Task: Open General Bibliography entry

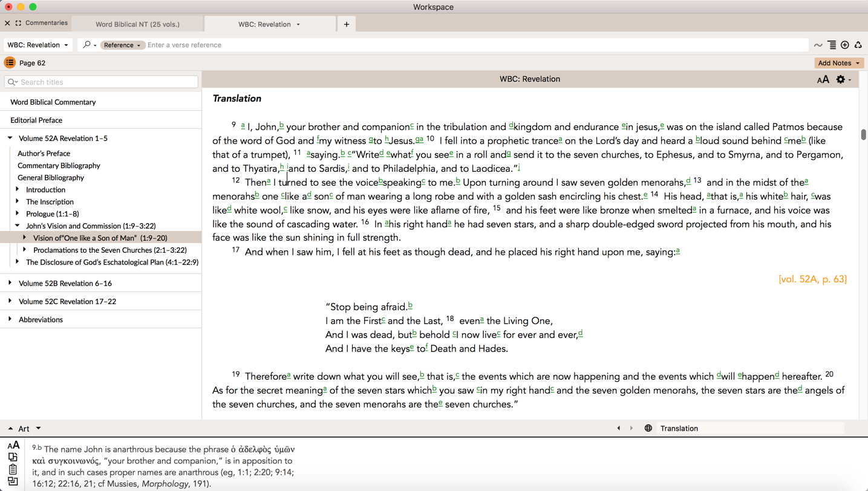Action: [x=51, y=178]
